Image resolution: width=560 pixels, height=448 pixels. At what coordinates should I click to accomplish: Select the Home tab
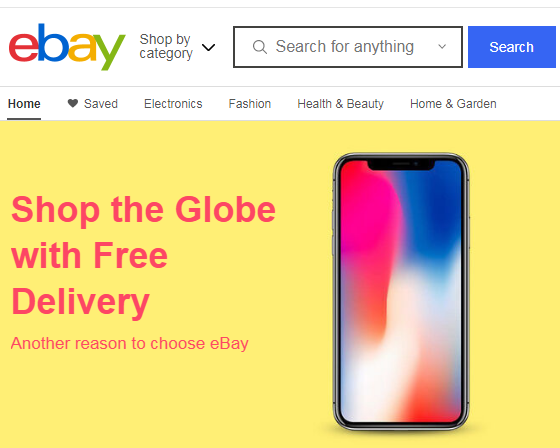click(x=24, y=104)
